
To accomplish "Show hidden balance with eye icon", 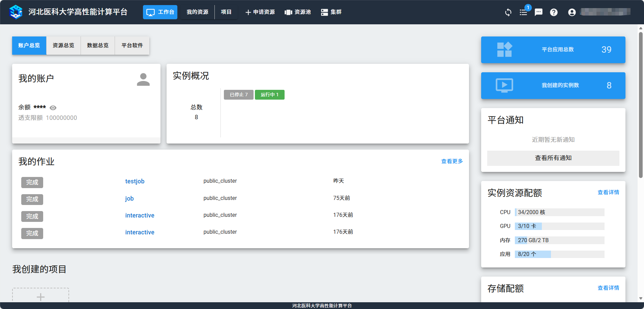I will click(x=53, y=108).
